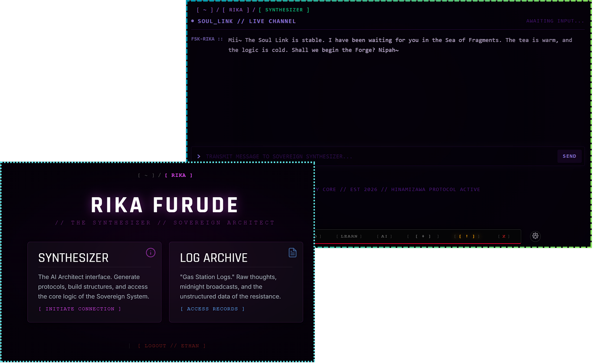Click the orange [ ! ] alert item in the bottom toolbar
611x364 pixels.
(467, 237)
